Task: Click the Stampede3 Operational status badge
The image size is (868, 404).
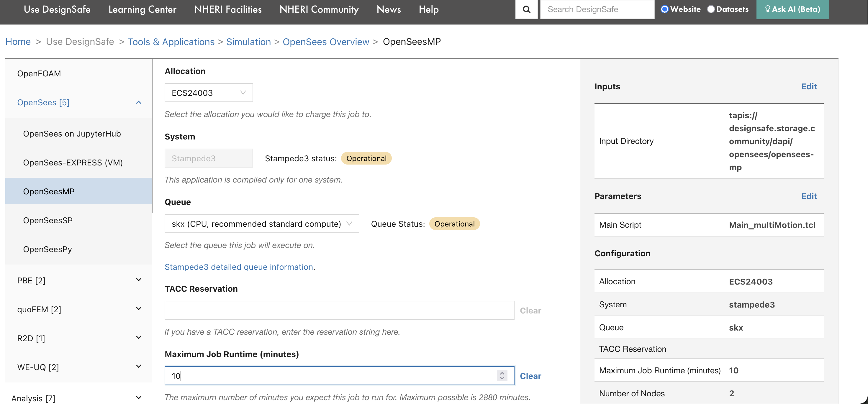Action: tap(366, 158)
